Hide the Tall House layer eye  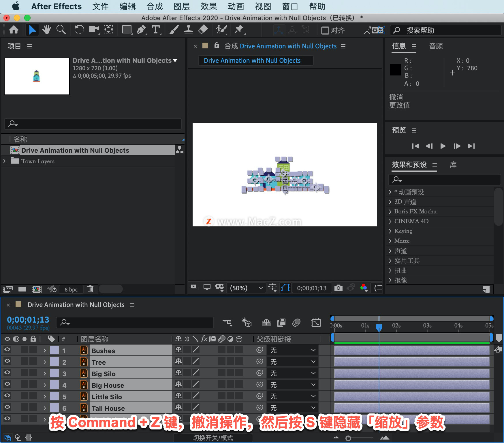(7, 407)
